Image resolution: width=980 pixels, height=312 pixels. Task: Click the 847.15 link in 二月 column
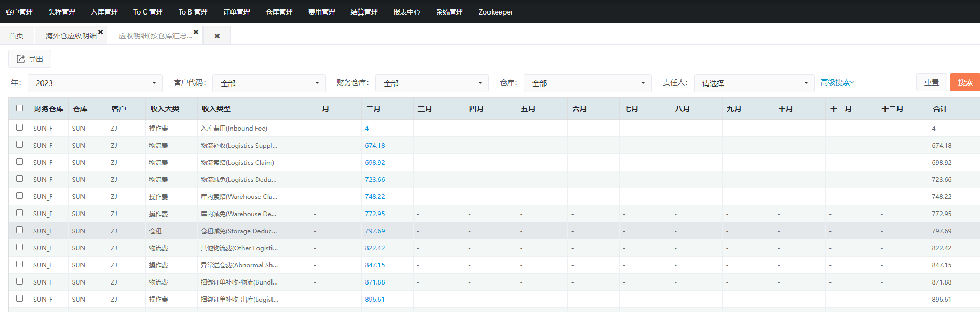pos(375,265)
